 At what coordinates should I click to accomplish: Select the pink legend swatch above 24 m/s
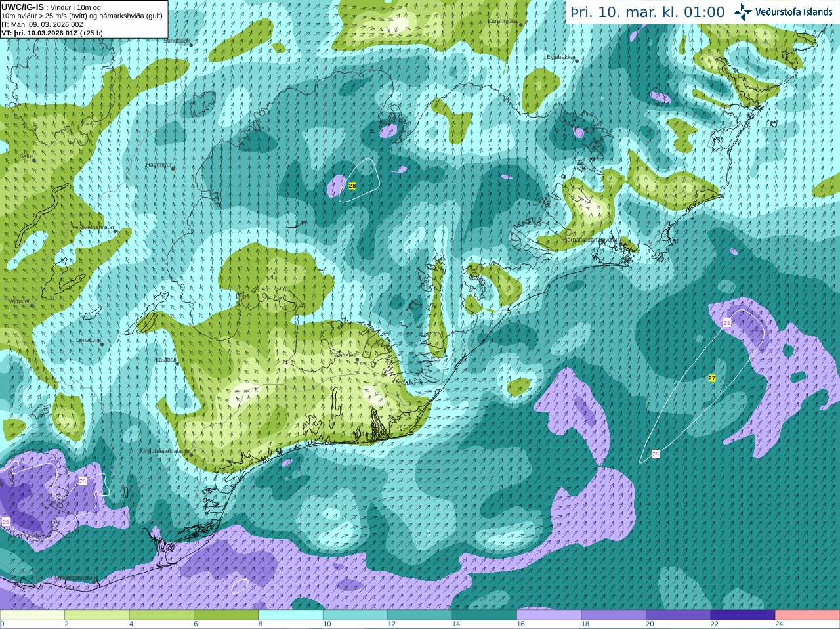click(x=808, y=615)
